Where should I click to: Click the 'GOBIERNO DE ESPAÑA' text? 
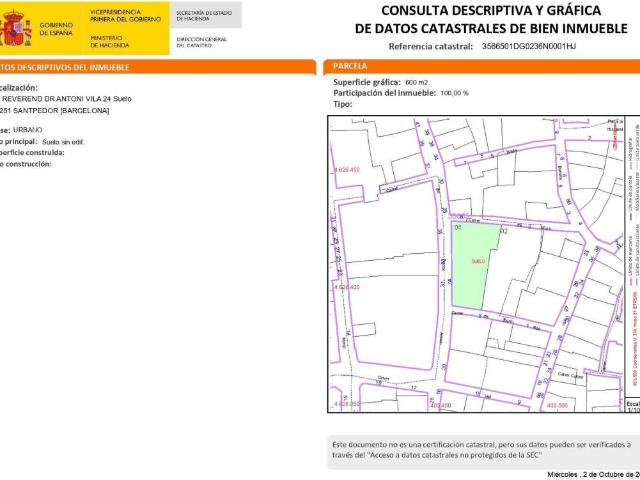[x=56, y=29]
